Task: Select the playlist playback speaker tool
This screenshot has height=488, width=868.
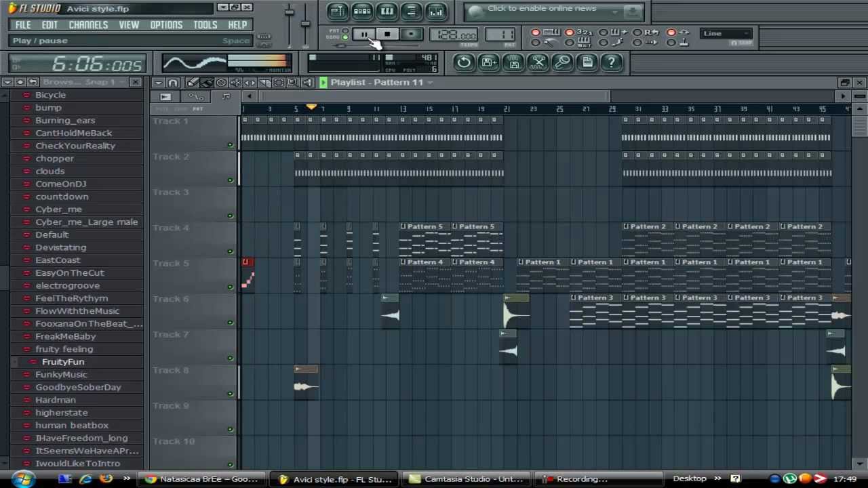Action: click(307, 83)
